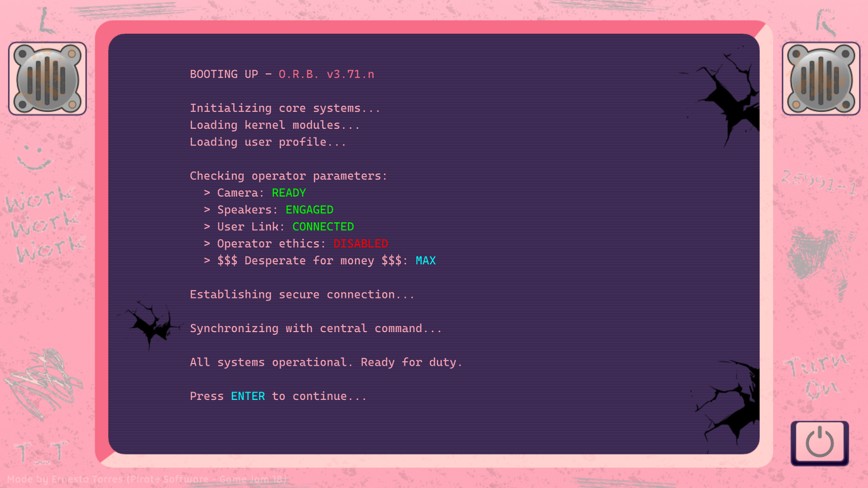868x488 pixels.
Task: Click the Camera READY status
Action: tap(289, 192)
